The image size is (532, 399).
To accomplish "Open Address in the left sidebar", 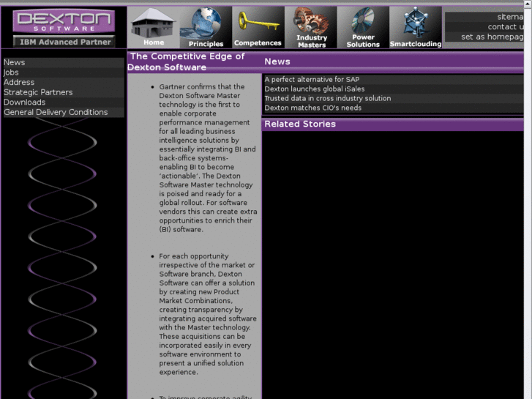I will (64, 82).
